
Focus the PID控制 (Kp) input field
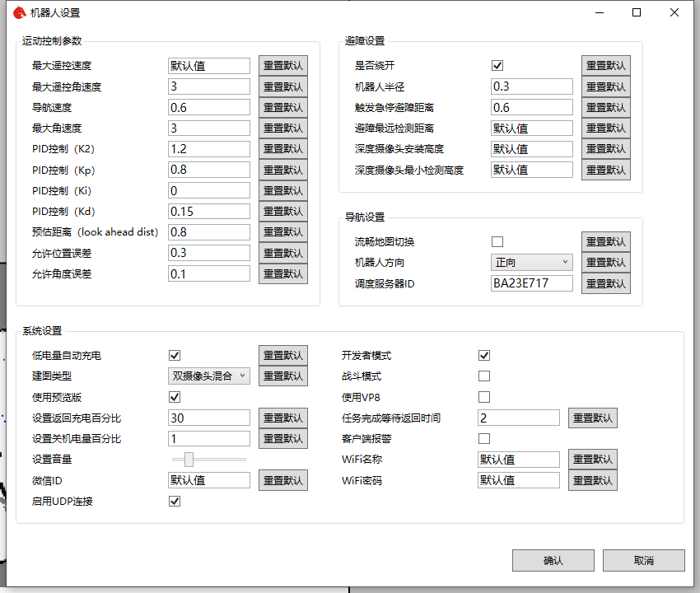[x=208, y=170]
